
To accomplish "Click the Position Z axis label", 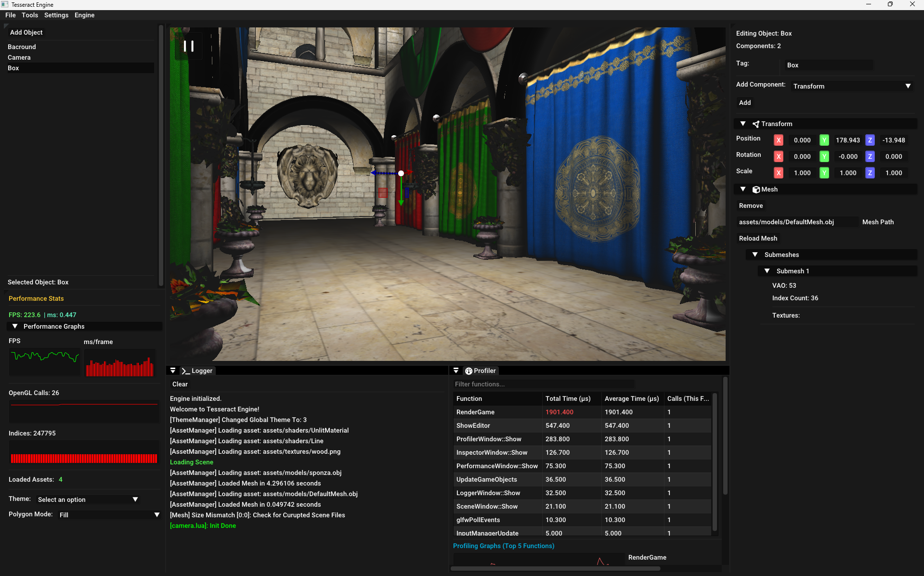I will click(870, 140).
